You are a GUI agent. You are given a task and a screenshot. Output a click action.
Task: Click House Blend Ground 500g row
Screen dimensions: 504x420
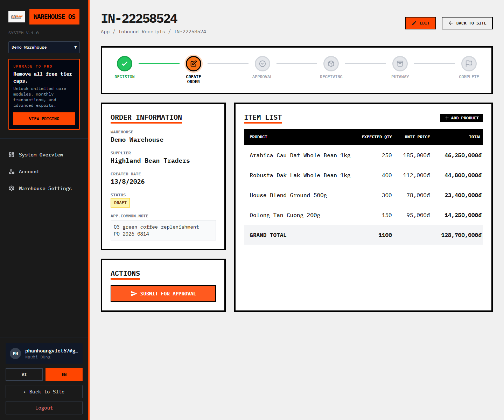pyautogui.click(x=363, y=195)
